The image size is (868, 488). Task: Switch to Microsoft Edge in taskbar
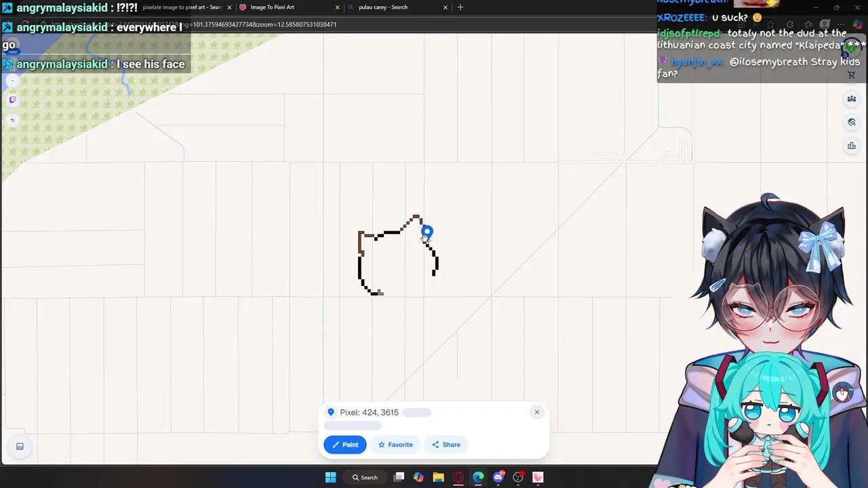click(478, 477)
